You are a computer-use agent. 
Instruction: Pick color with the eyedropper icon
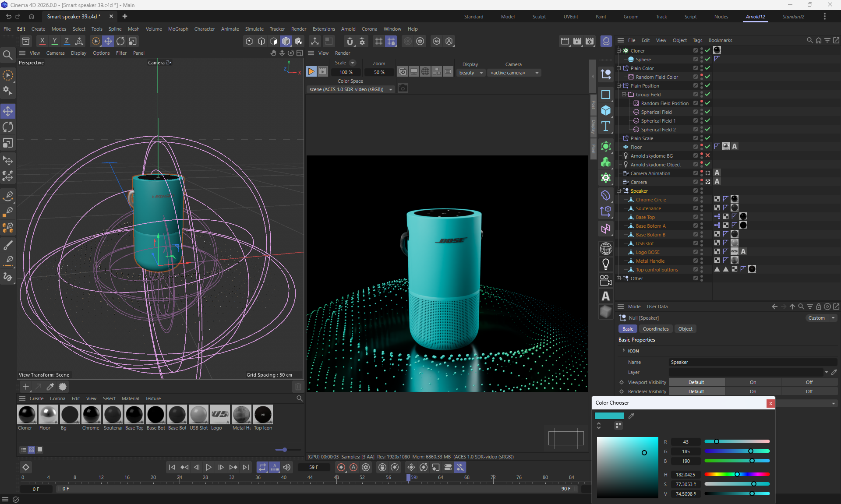pyautogui.click(x=631, y=416)
